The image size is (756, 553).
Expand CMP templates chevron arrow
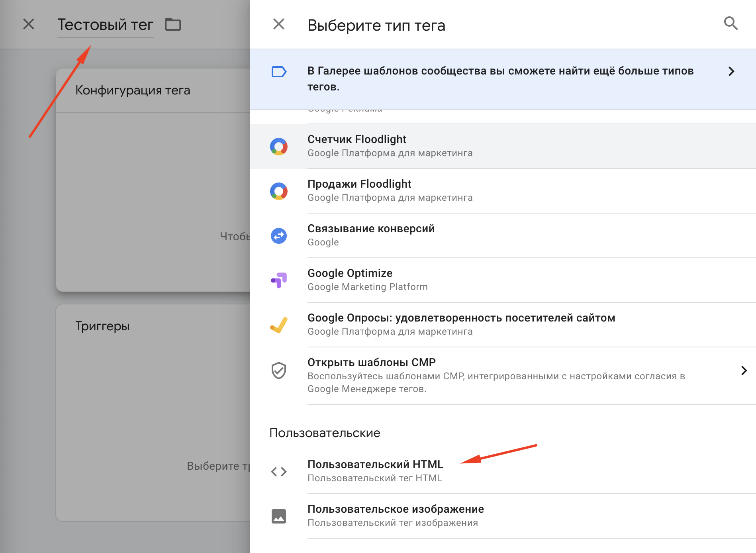744,371
